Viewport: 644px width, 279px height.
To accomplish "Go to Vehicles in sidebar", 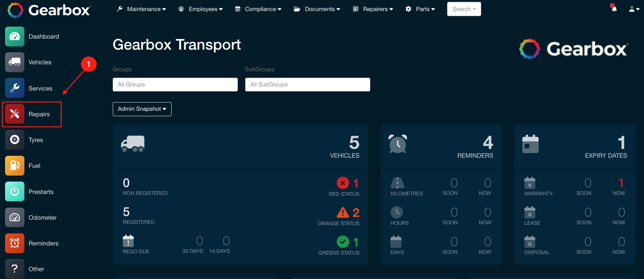I will pos(40,62).
